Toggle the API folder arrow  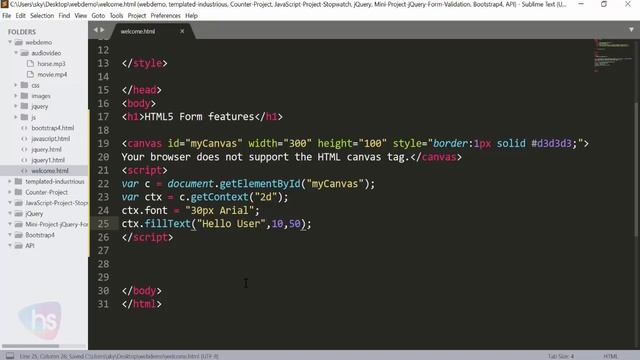(10, 245)
